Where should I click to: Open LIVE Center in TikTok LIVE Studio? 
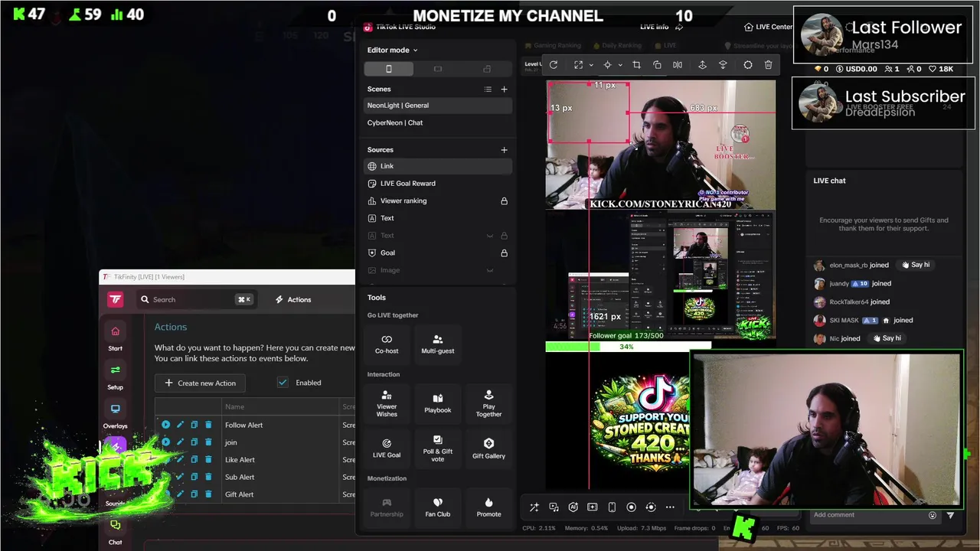[769, 27]
